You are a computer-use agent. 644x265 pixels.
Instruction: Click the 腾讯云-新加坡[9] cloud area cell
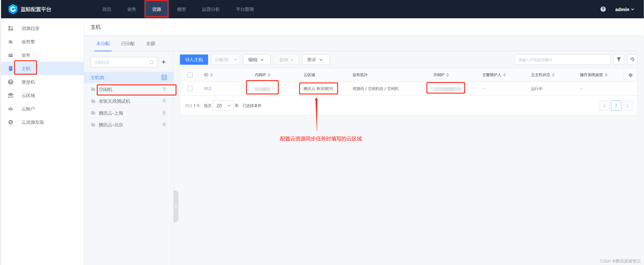(x=318, y=88)
